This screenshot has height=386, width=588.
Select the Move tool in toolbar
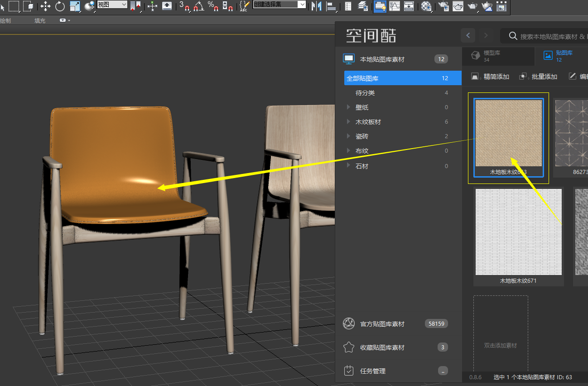[46, 6]
